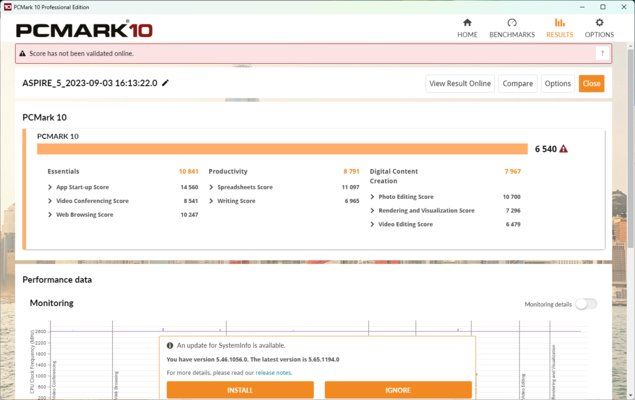Click the Compare button

pyautogui.click(x=518, y=83)
